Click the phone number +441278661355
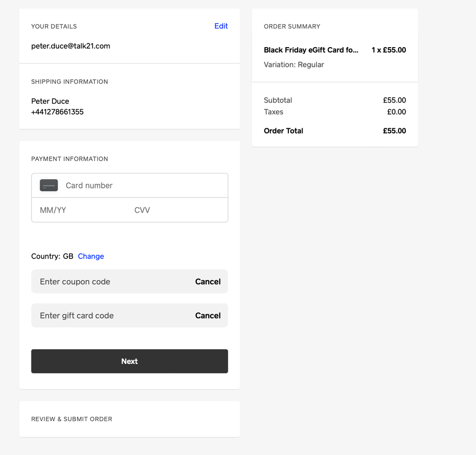The width and height of the screenshot is (476, 455). (57, 112)
